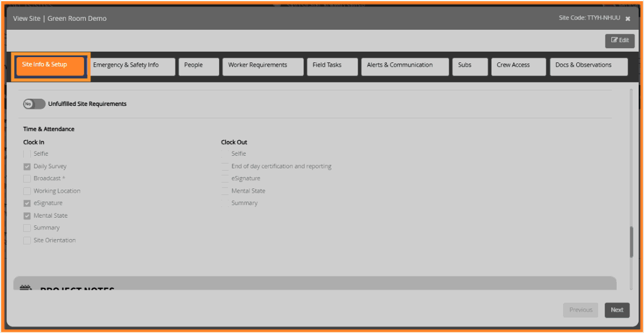Click the Clock In label

[34, 142]
